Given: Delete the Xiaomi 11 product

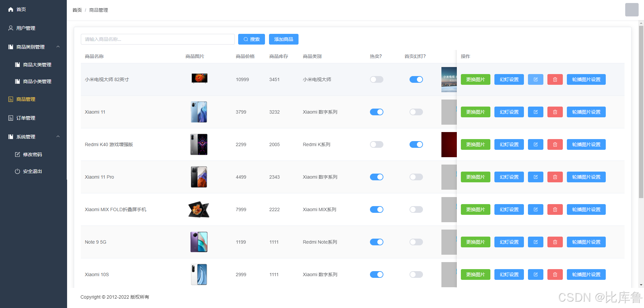Looking at the screenshot, I should (555, 112).
